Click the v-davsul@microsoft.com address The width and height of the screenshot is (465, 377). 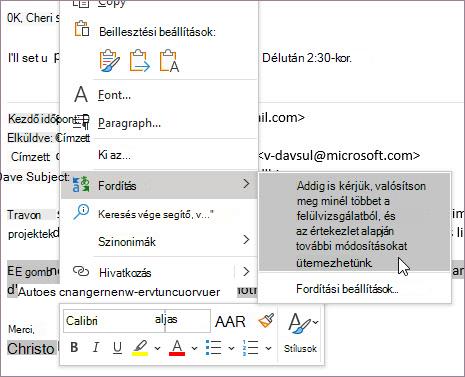click(339, 156)
